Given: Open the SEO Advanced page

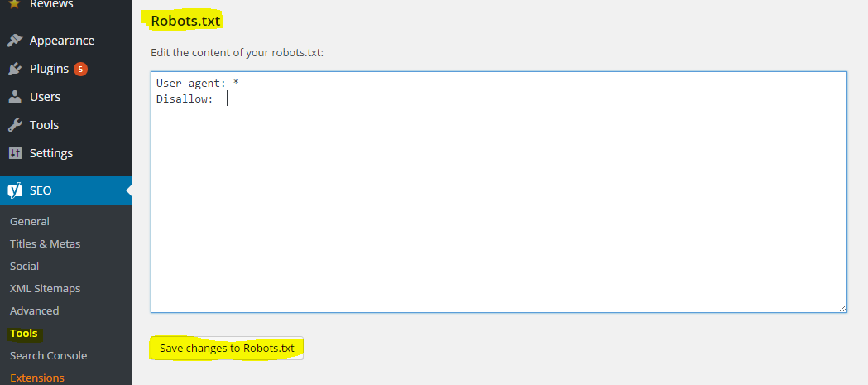Looking at the screenshot, I should click(34, 310).
